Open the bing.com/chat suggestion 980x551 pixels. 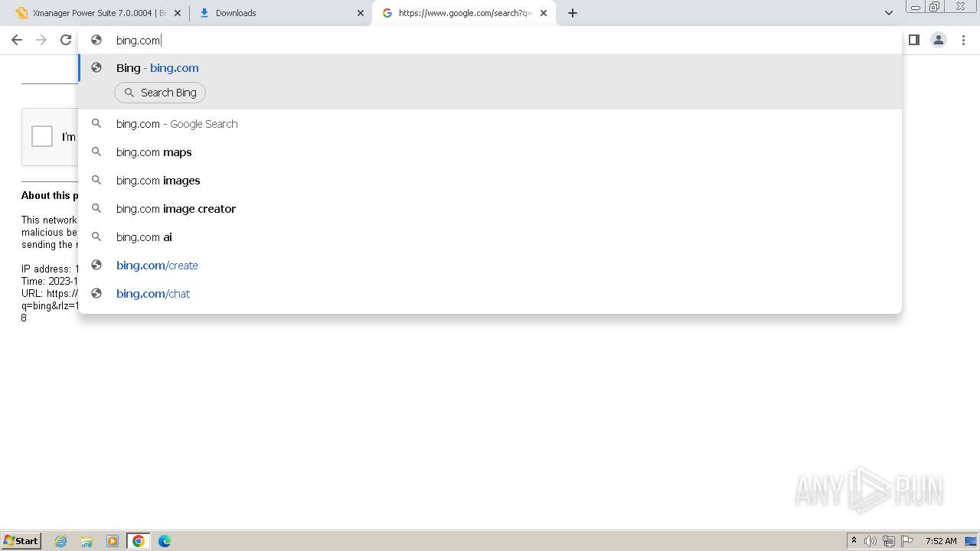(x=490, y=294)
